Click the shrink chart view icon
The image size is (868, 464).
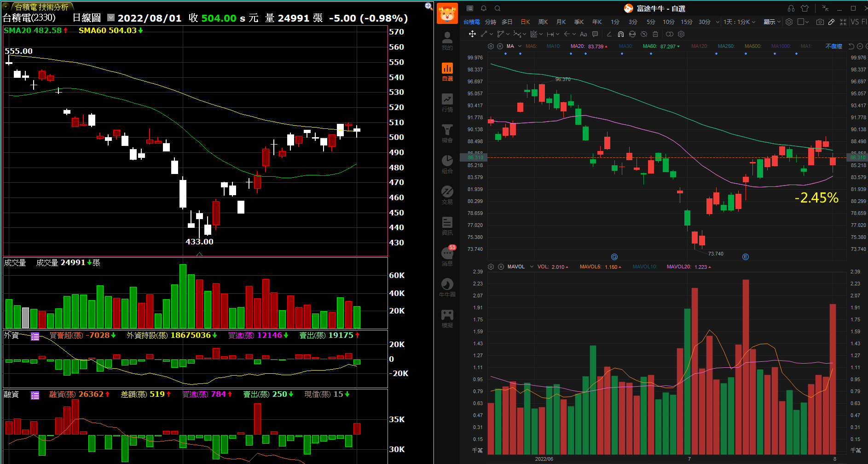point(843,22)
